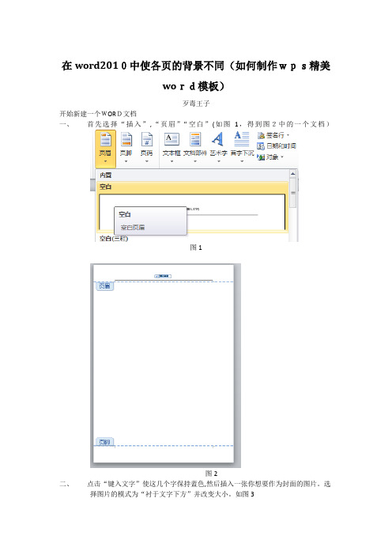
Task: Click the header text placeholder in figure 2
Action: 163,276
